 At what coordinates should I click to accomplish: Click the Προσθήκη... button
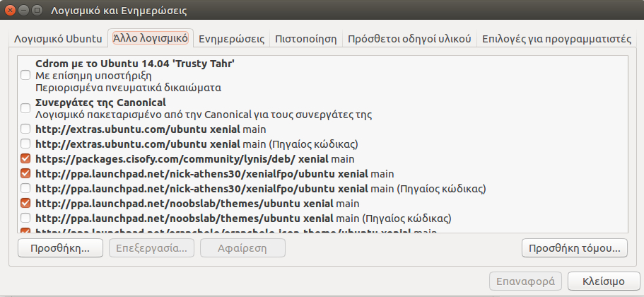pyautogui.click(x=60, y=248)
